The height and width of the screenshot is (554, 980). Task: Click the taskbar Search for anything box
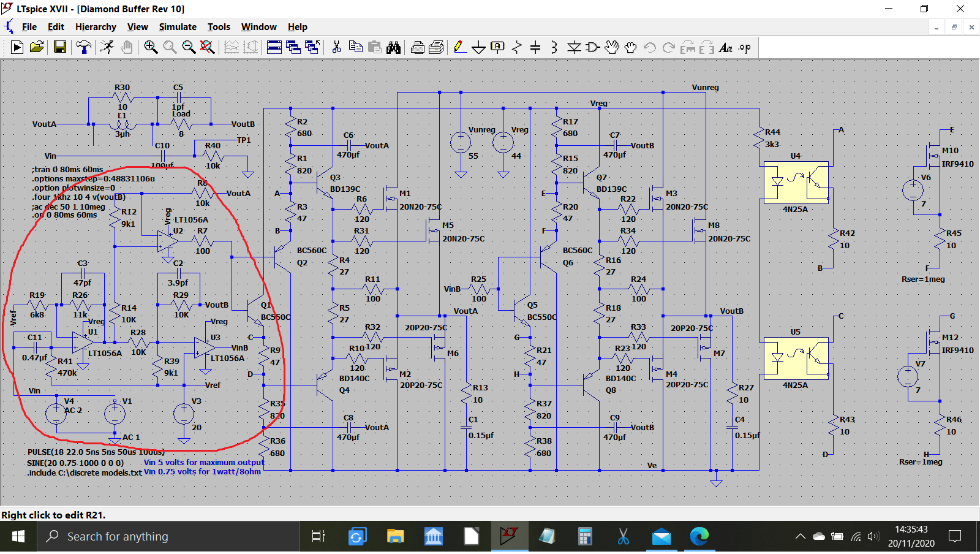(169, 537)
